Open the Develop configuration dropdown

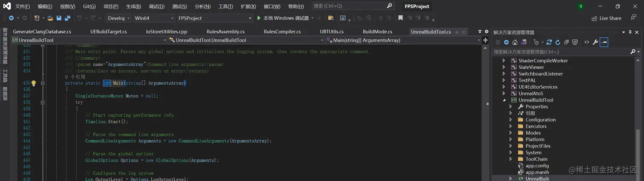tap(119, 18)
